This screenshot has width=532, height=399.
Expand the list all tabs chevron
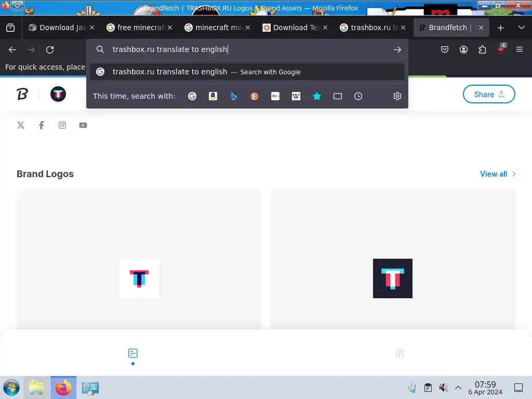pos(522,28)
